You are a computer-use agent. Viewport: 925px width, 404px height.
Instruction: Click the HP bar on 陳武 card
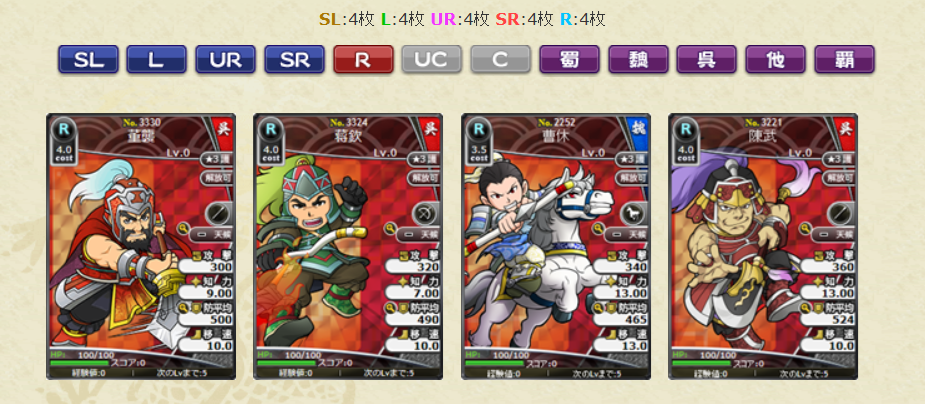click(698, 363)
